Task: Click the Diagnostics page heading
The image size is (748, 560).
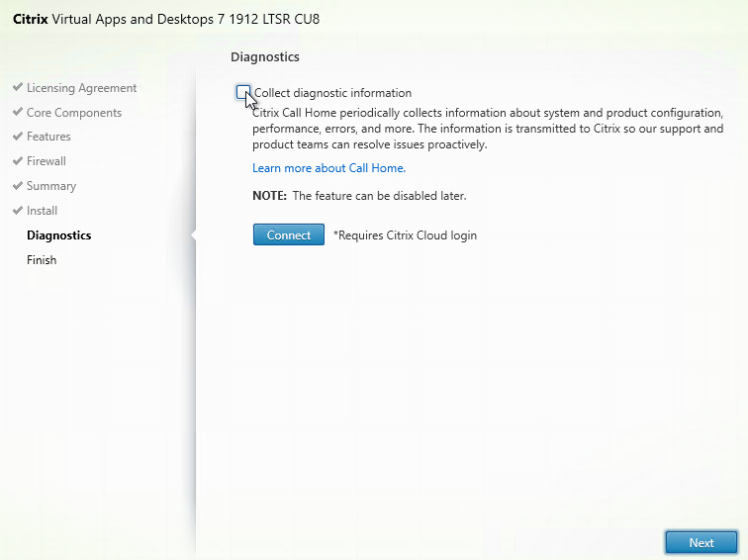Action: tap(265, 56)
